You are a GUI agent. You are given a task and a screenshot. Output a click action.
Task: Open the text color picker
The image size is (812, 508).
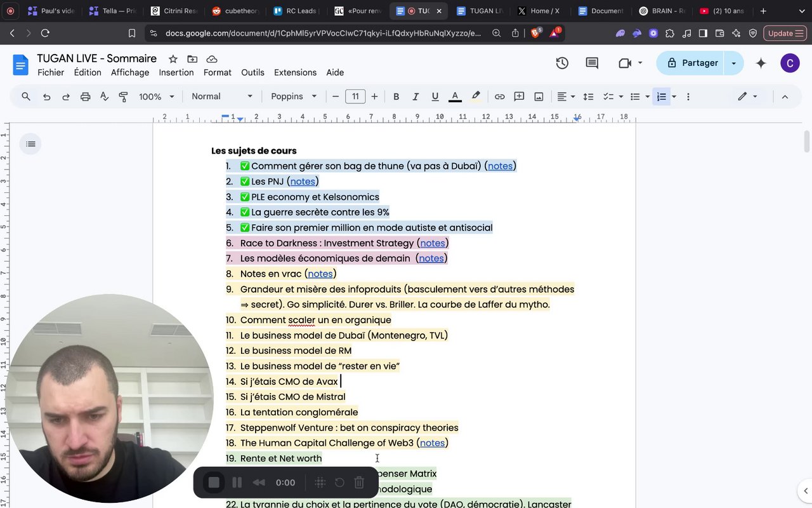(455, 97)
